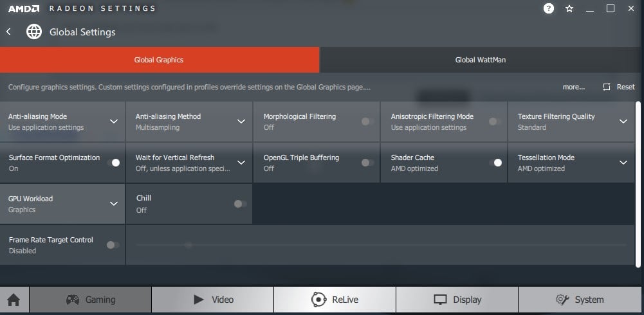The width and height of the screenshot is (644, 315).
Task: Go to Home via house icon
Action: pos(14,300)
